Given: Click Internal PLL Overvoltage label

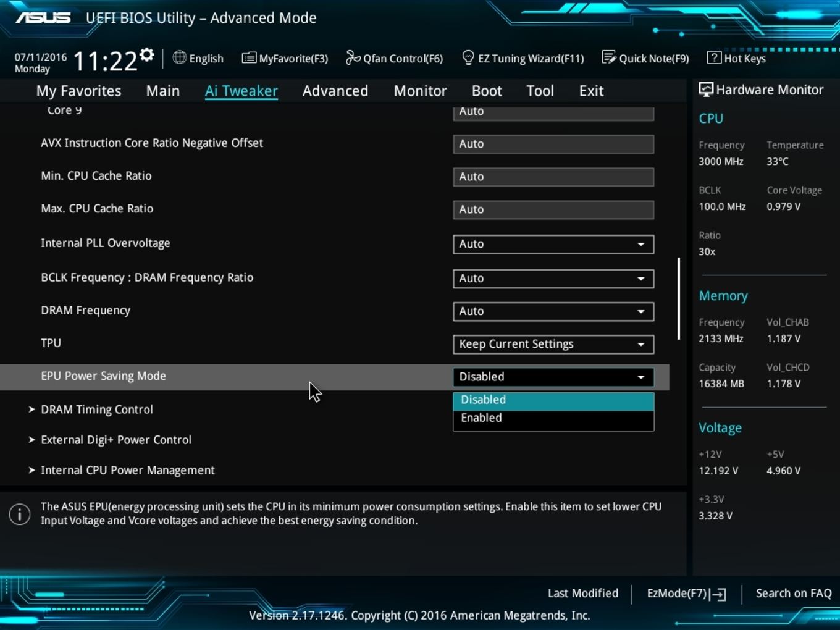Looking at the screenshot, I should [105, 243].
